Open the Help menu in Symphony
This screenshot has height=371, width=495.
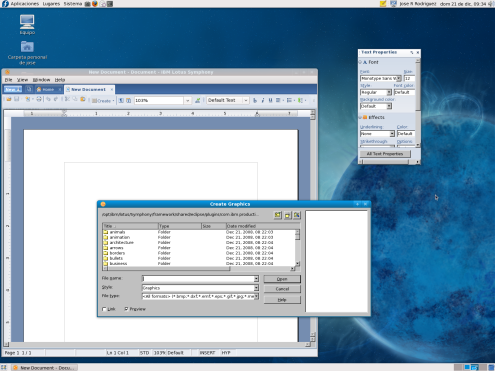60,80
